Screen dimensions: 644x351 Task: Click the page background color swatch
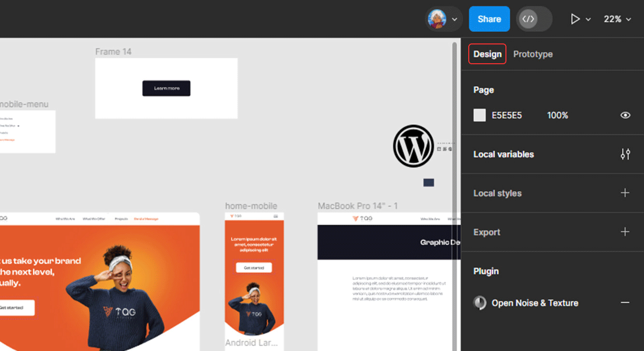click(479, 115)
